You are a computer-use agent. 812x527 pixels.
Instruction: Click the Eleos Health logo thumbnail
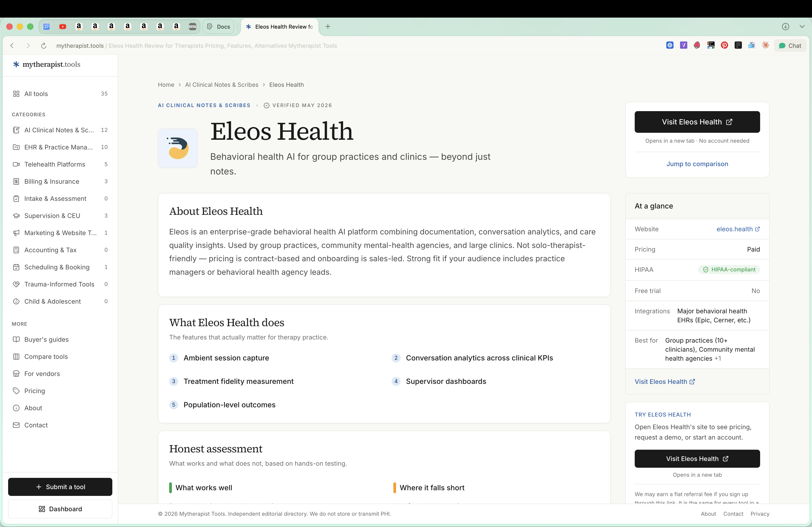coord(178,148)
